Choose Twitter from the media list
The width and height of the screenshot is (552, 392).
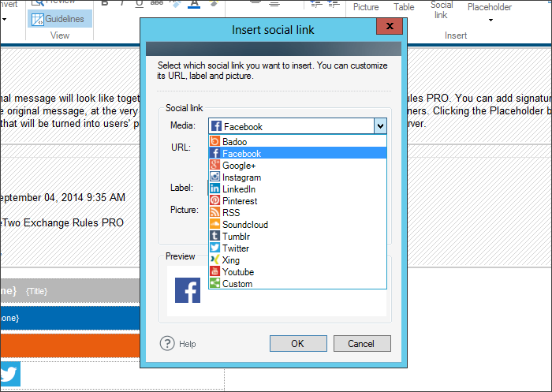coord(235,248)
